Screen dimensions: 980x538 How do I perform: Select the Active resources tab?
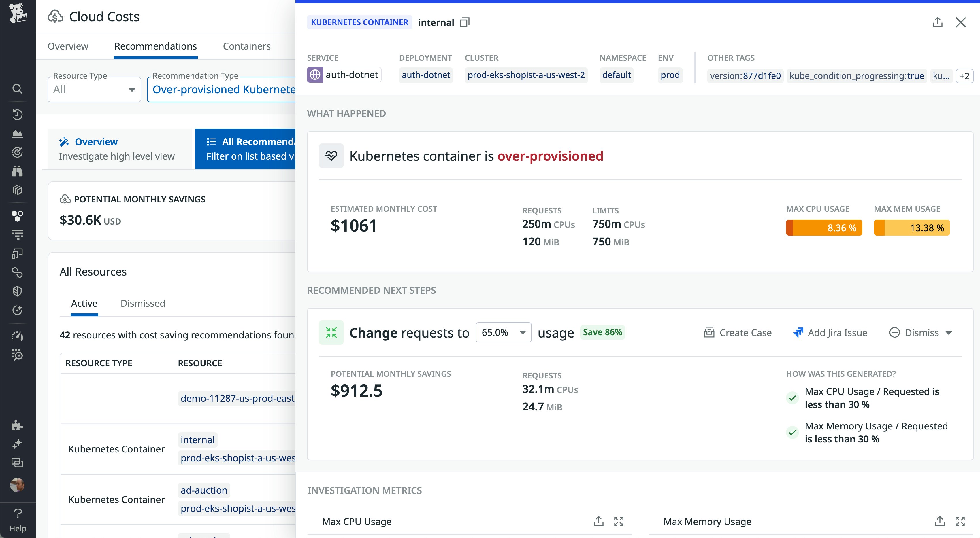pos(84,303)
